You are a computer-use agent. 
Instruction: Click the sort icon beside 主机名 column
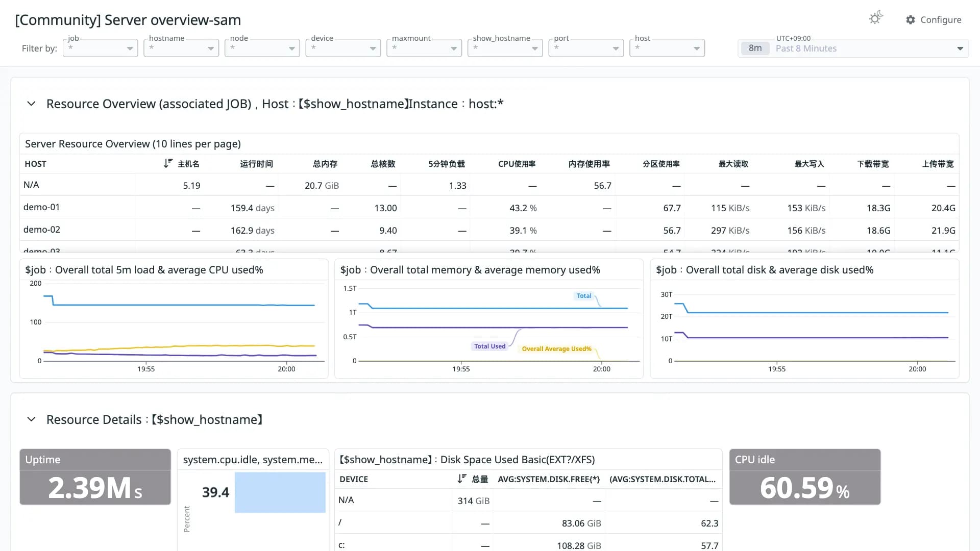(x=168, y=163)
